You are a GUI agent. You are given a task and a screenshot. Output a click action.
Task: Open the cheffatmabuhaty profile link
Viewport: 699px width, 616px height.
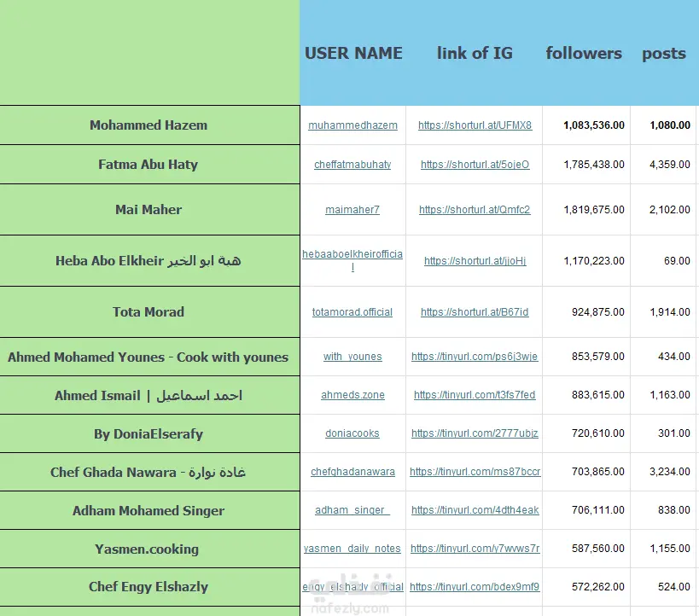pyautogui.click(x=352, y=165)
